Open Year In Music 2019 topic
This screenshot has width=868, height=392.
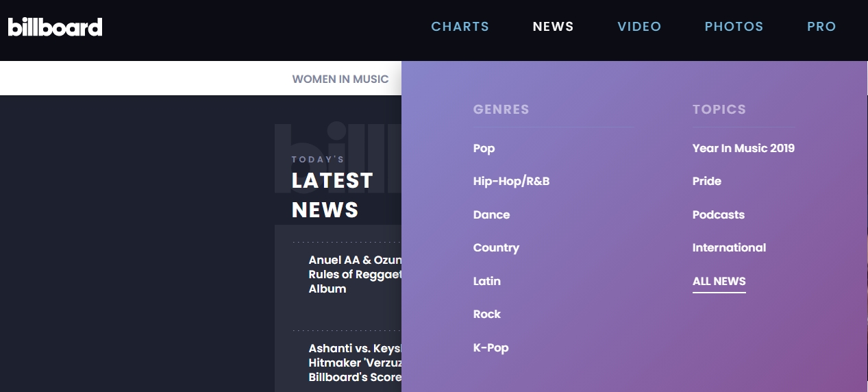743,148
